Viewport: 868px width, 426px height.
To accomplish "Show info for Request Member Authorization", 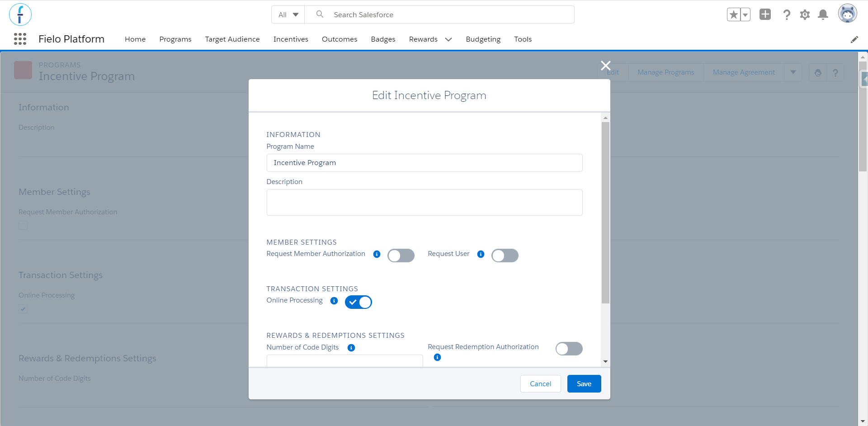I will point(377,254).
